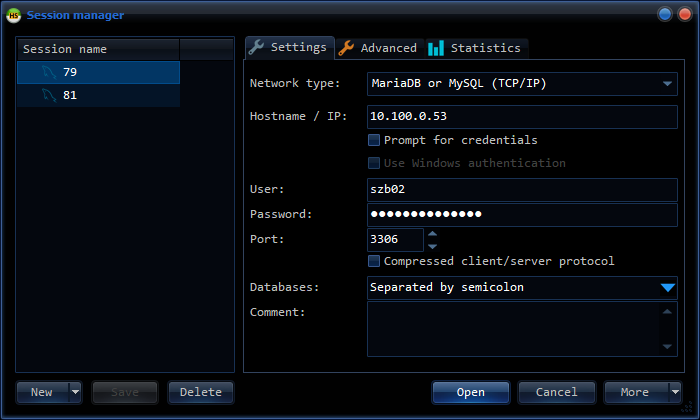The height and width of the screenshot is (420, 700).
Task: Click the Comment box scroll down arrow
Action: point(667,346)
